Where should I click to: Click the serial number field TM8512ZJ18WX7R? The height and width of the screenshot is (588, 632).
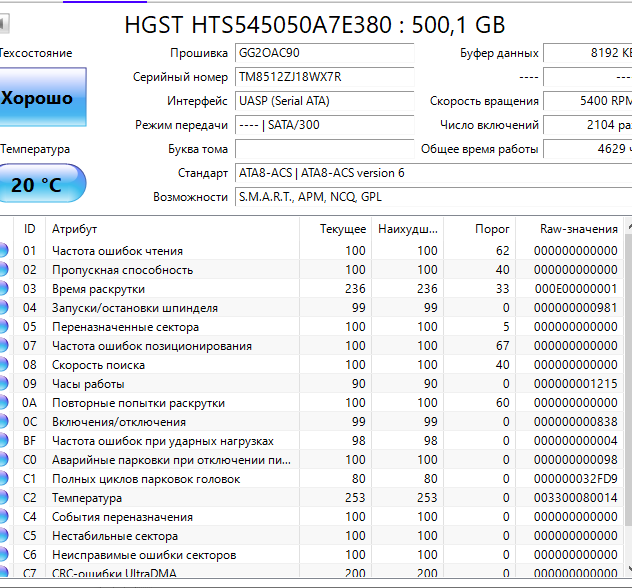point(323,77)
